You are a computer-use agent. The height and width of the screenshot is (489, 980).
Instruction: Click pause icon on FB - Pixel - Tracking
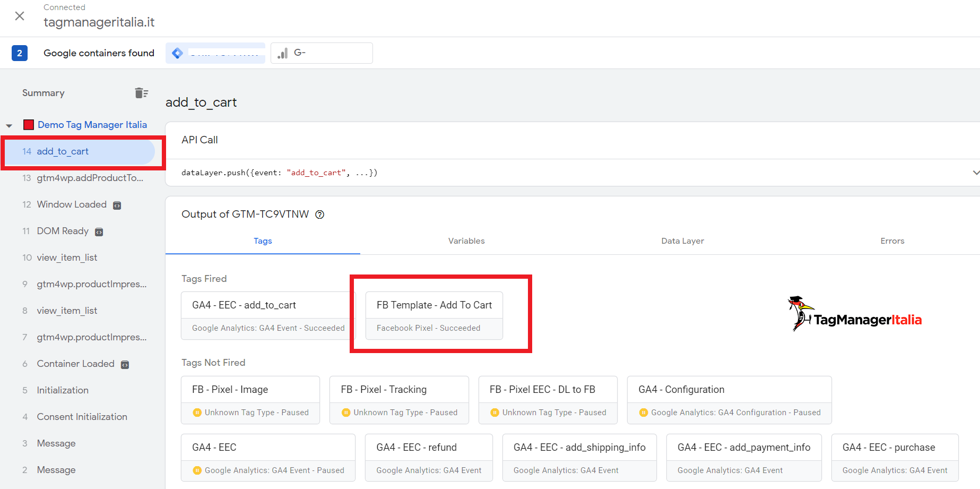click(x=346, y=413)
